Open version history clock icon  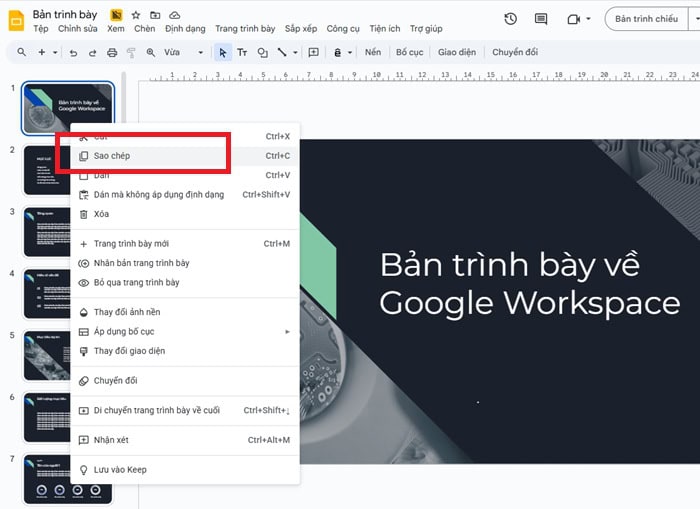[x=511, y=19]
